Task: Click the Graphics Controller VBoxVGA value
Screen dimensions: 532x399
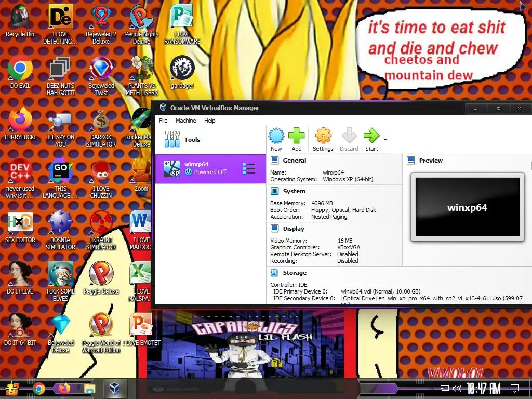Action: coord(349,247)
